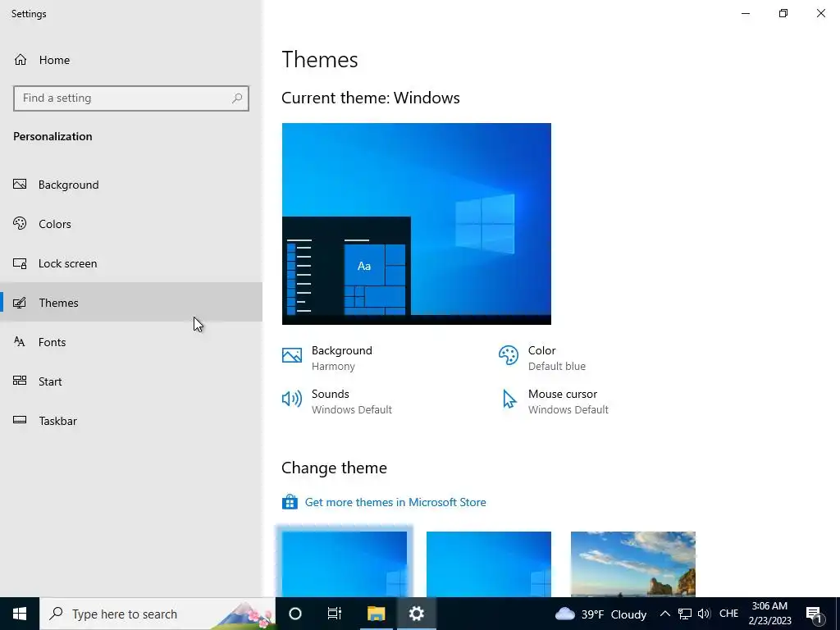Viewport: 840px width, 630px height.
Task: Open Task View on the taskbar
Action: [335, 614]
